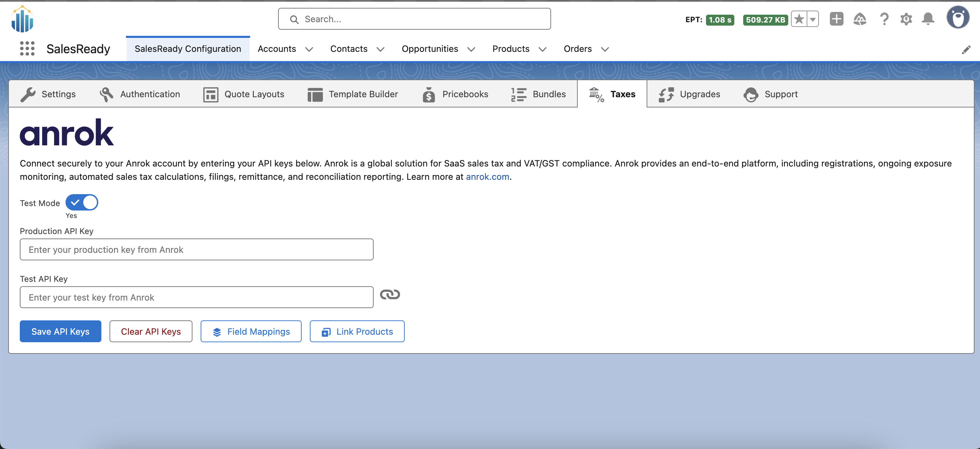980x449 pixels.
Task: Click the link icon beside Test API Key
Action: (390, 294)
